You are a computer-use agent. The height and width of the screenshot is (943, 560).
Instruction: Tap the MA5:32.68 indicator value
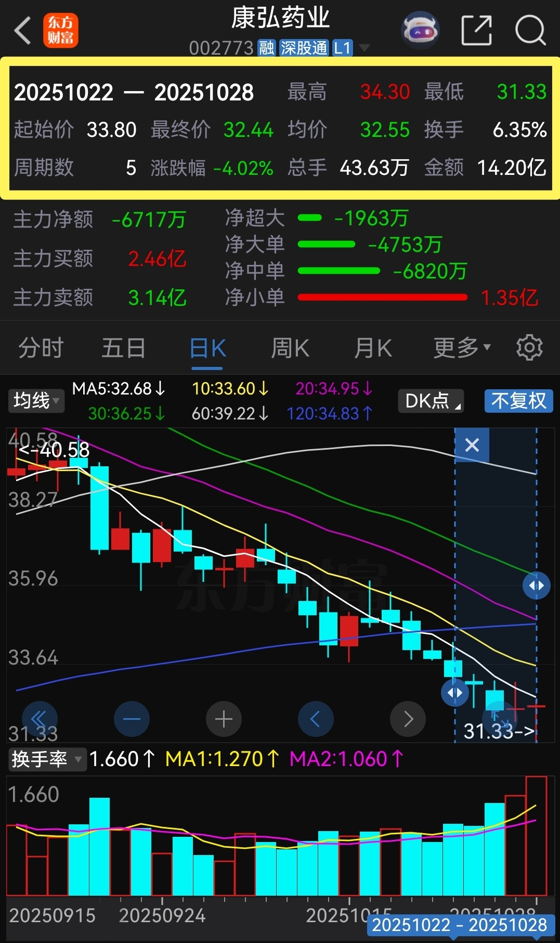click(x=119, y=389)
